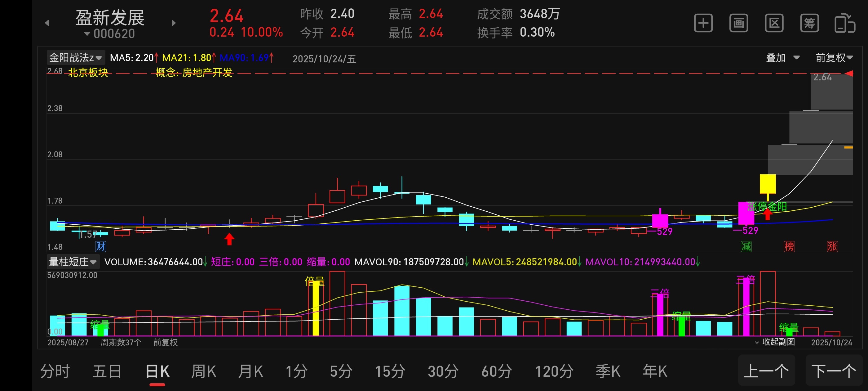Click the 财 financial marker icon
This screenshot has width=868, height=391.
pos(100,246)
